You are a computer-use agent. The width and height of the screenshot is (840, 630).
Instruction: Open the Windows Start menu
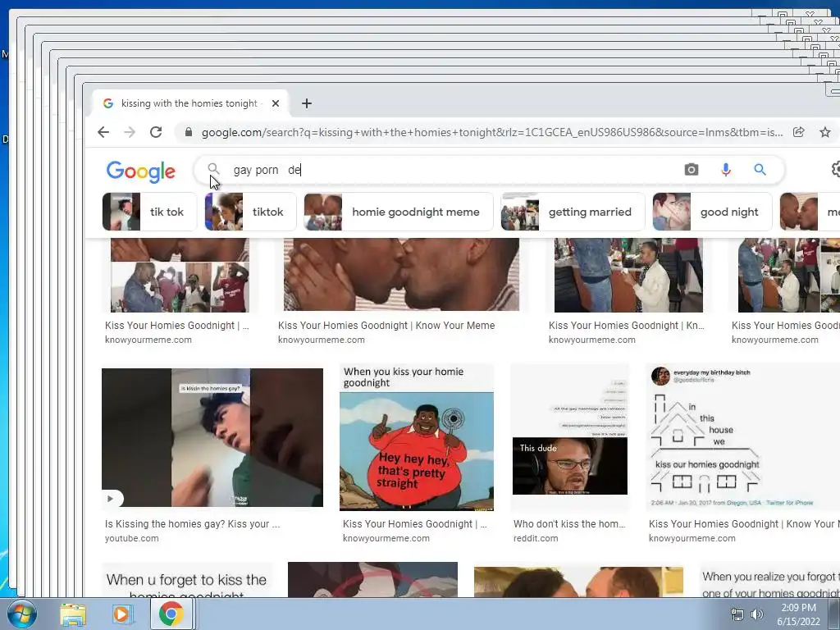21,614
